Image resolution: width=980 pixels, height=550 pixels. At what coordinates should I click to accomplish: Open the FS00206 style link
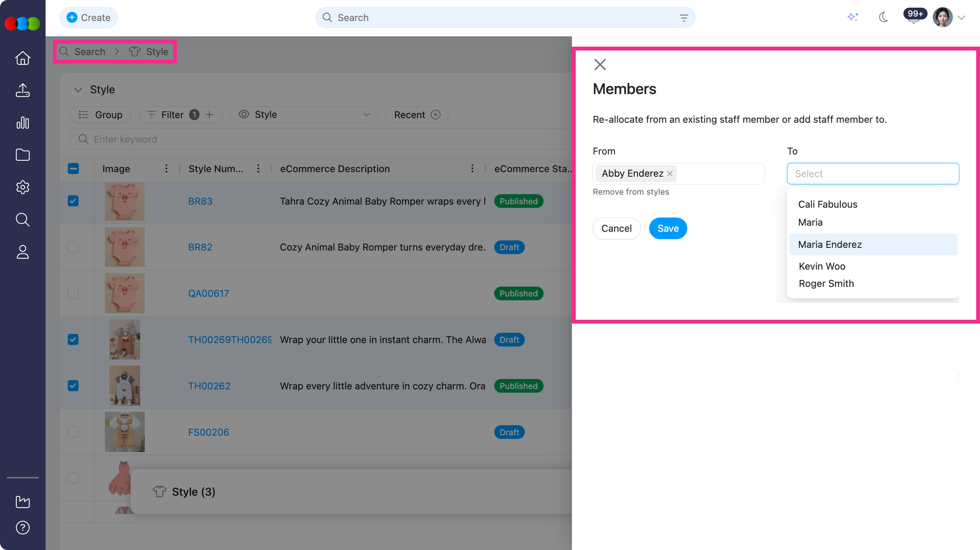click(x=209, y=432)
